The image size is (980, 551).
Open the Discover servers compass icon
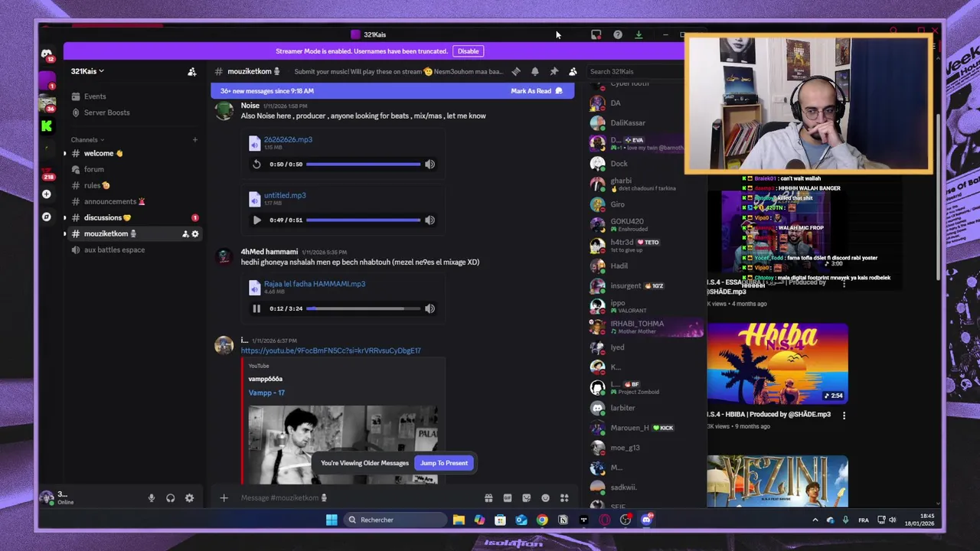pyautogui.click(x=47, y=217)
